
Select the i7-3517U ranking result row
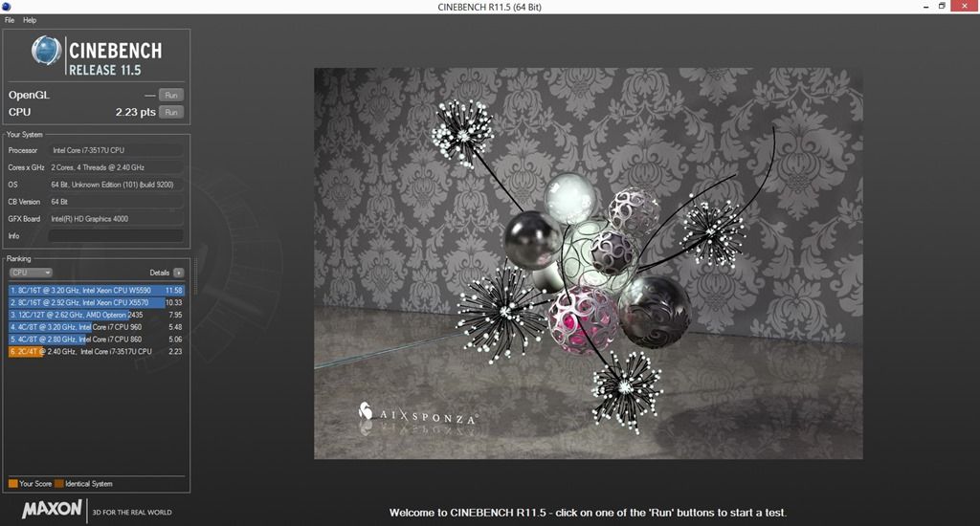pyautogui.click(x=96, y=352)
